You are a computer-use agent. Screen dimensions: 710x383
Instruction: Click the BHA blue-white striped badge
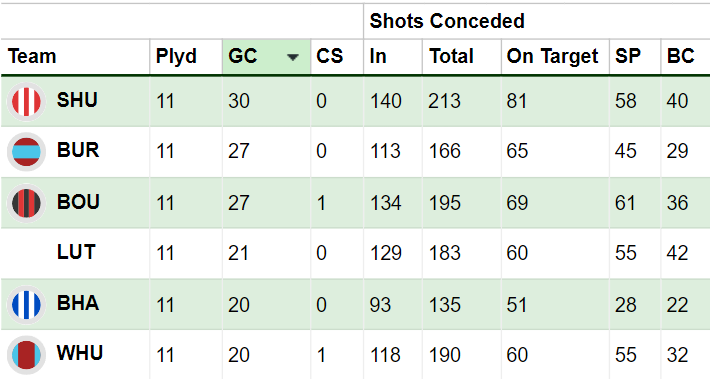(26, 305)
